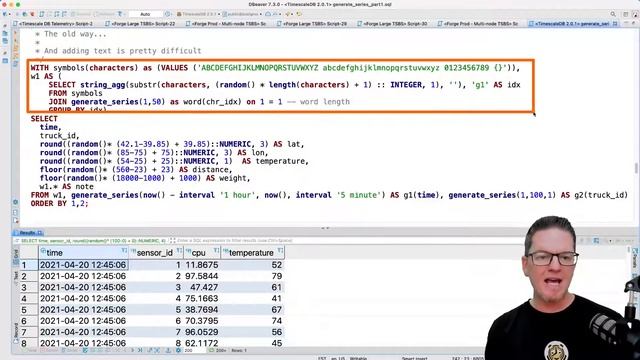
Task: Click the new SQL script toolbar icon
Action: [x=42, y=14]
